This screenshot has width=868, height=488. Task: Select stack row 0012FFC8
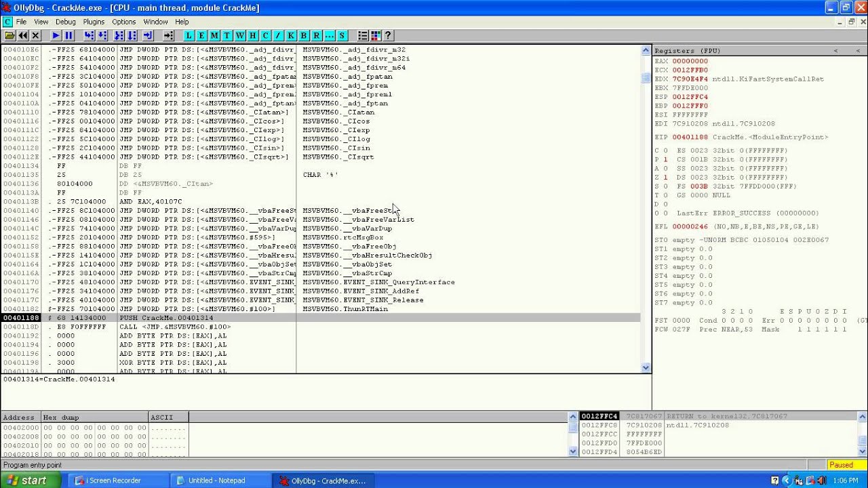719,425
